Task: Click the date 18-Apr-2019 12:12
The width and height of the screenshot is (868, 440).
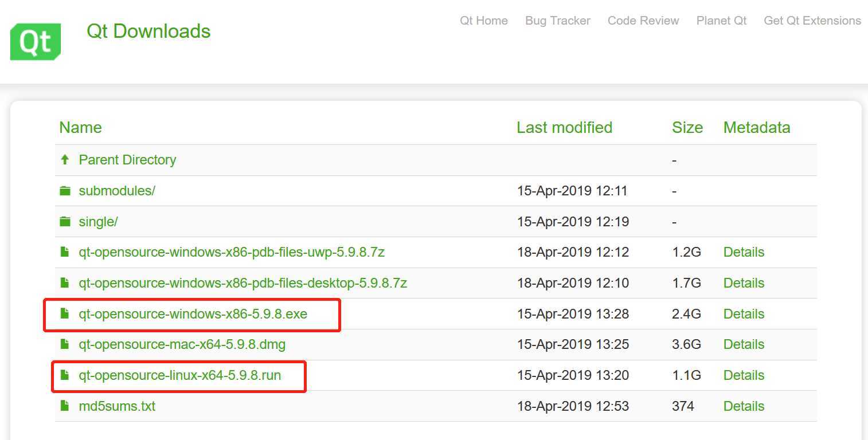Action: [x=573, y=252]
